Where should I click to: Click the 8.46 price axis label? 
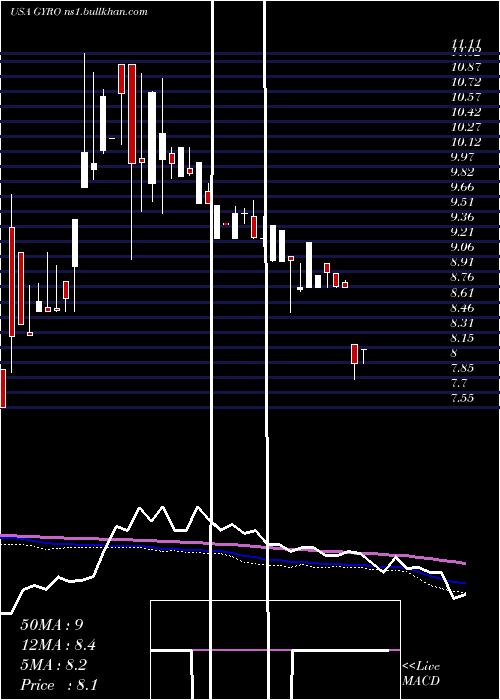click(x=463, y=308)
